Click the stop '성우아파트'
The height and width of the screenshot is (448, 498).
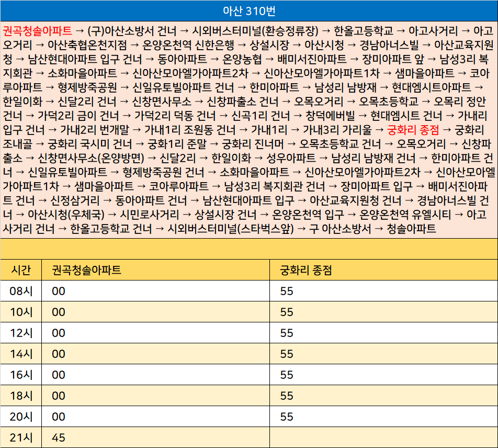tap(291, 158)
